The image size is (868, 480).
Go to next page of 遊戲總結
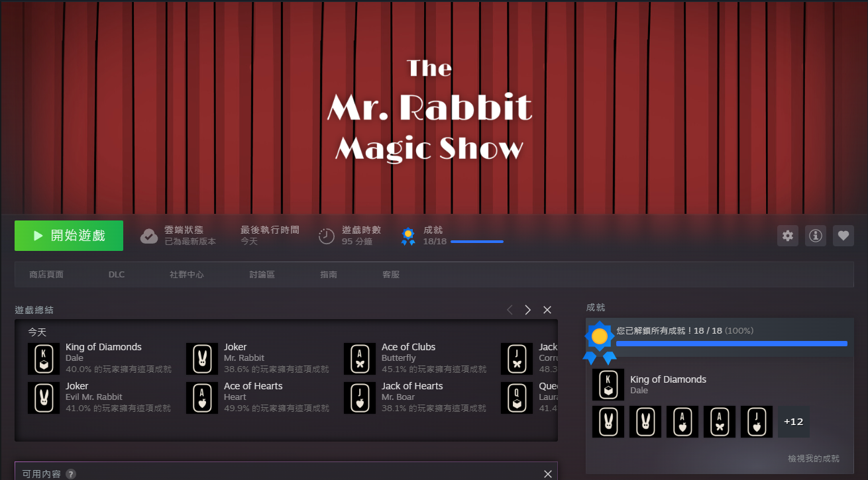pyautogui.click(x=528, y=310)
